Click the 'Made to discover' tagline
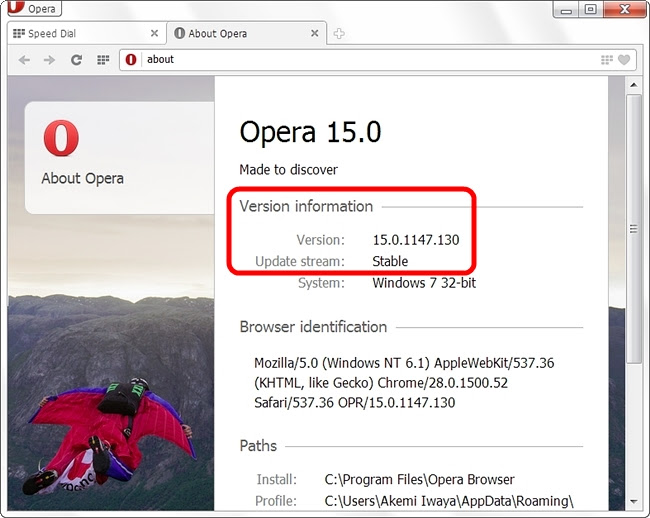Image resolution: width=650 pixels, height=518 pixels. (289, 169)
